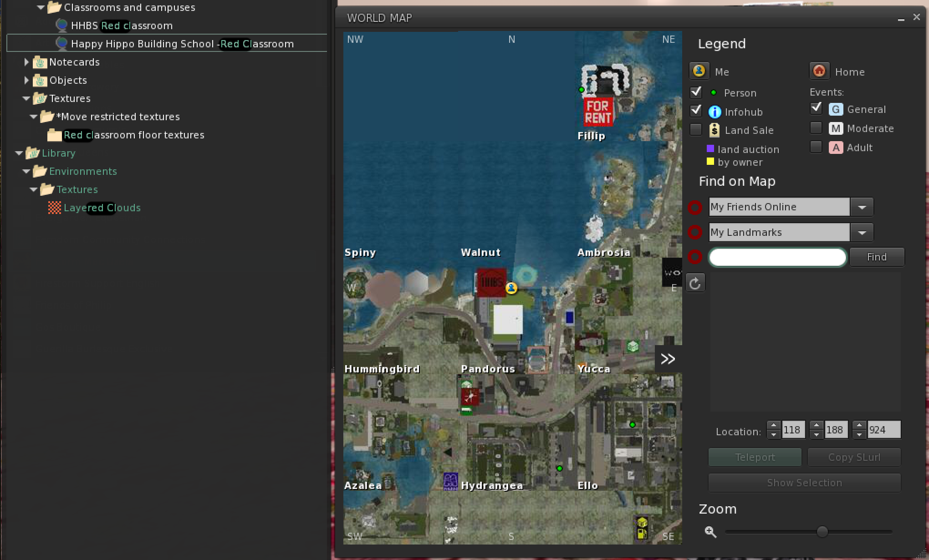
Task: Open My Friends Online dropdown
Action: coord(862,207)
